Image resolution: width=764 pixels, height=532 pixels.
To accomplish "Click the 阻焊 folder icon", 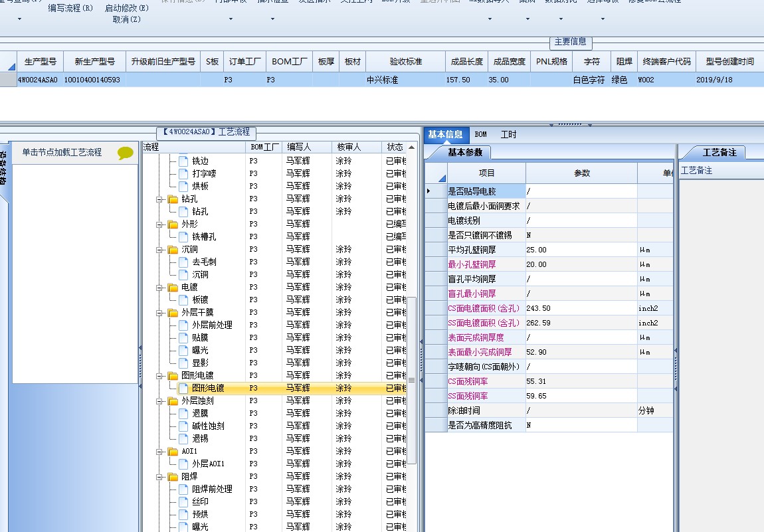I will (x=173, y=476).
